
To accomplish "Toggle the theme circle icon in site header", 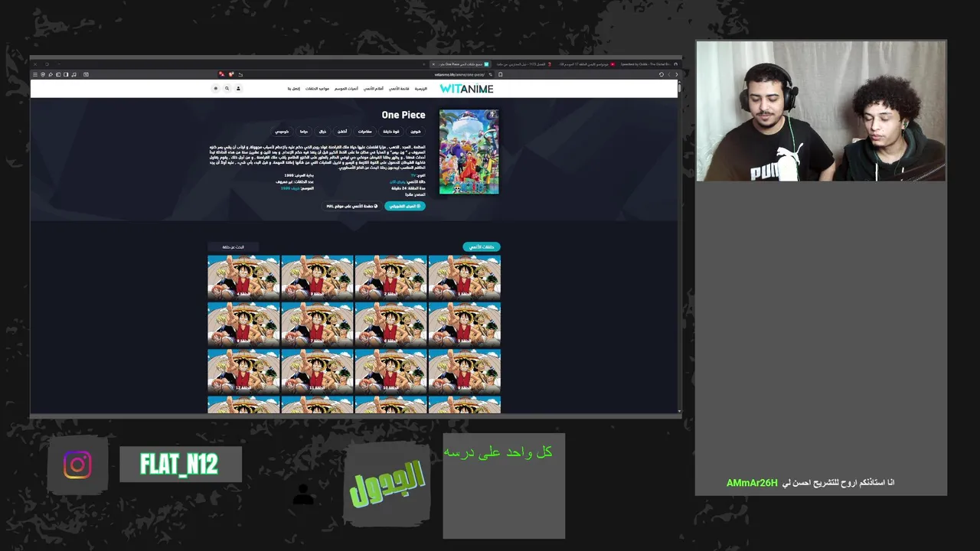I will coord(215,89).
